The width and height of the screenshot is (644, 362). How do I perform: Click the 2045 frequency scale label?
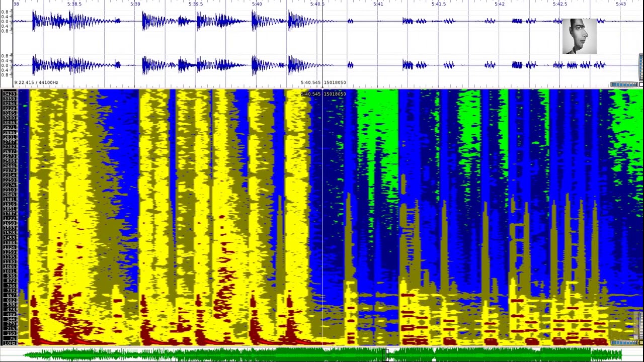tap(10, 195)
